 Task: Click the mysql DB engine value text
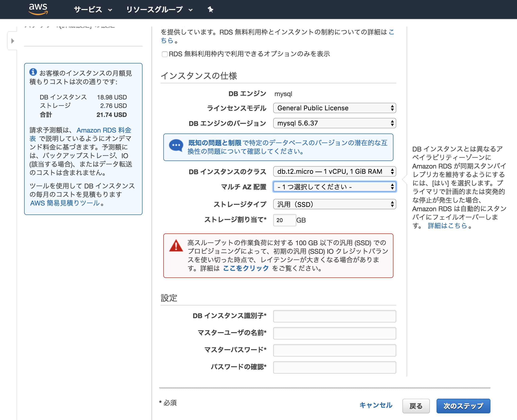click(x=283, y=94)
